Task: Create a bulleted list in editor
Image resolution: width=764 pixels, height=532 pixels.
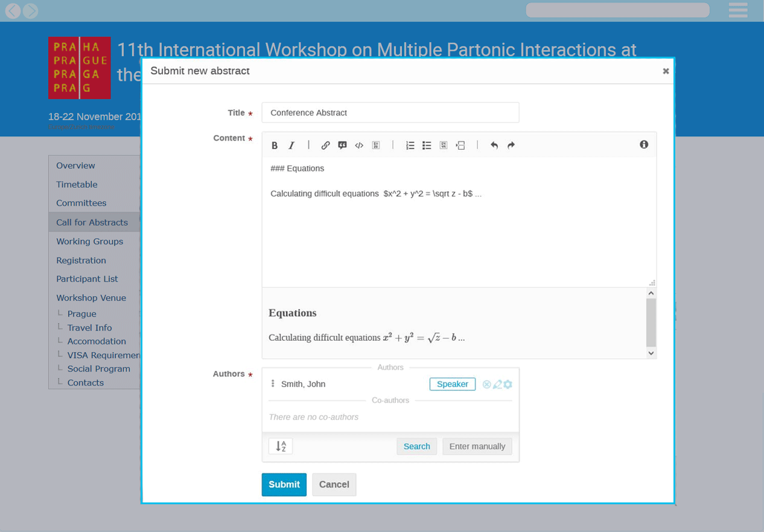Action: (x=427, y=145)
